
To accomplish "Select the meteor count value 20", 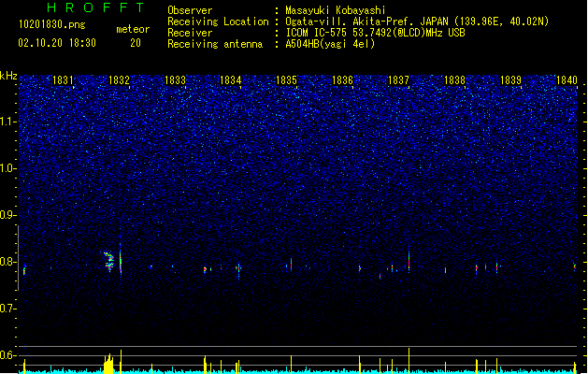I will point(136,43).
